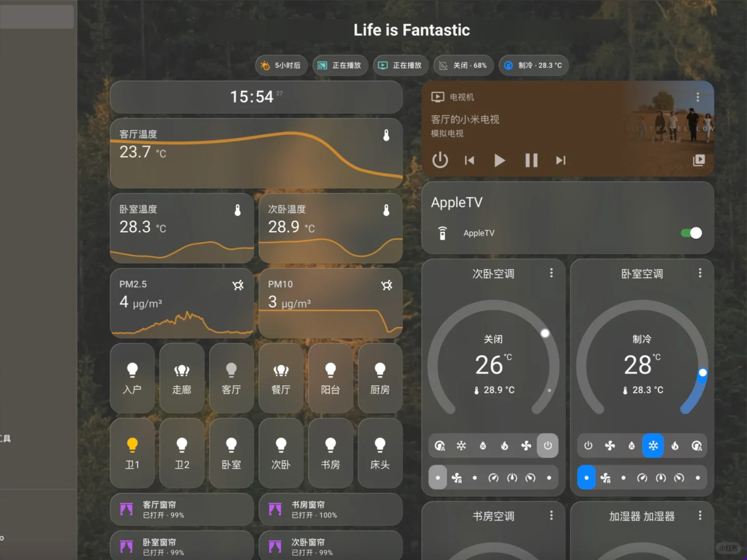Enable heat mode on the 卧室空调 card
The width and height of the screenshot is (747, 560).
click(x=675, y=445)
